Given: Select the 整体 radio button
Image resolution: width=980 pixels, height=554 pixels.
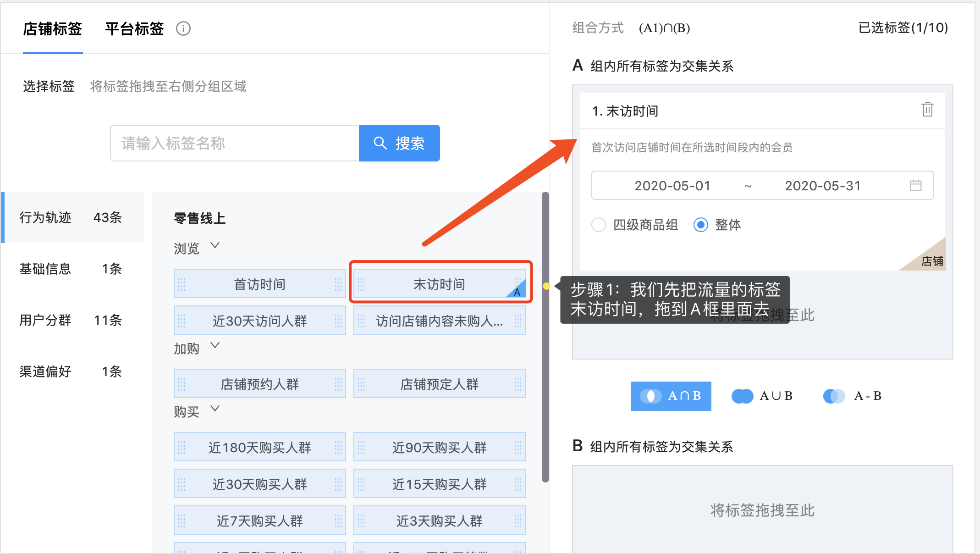Looking at the screenshot, I should pyautogui.click(x=700, y=225).
